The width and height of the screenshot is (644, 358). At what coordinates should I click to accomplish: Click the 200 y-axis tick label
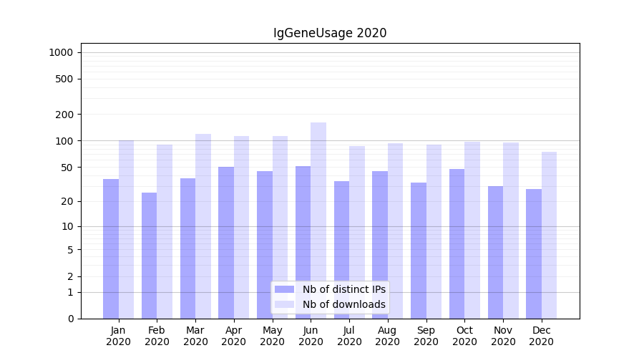coord(64,115)
